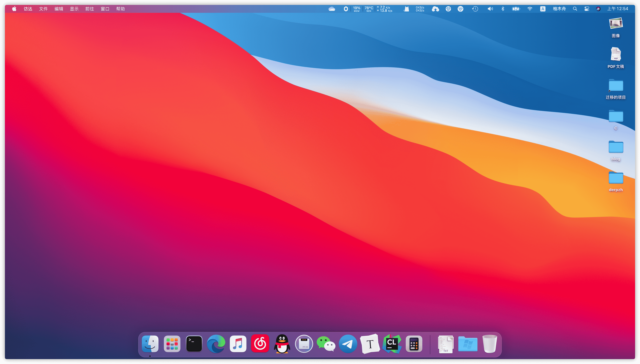Activate Siri from the menu bar

tap(598, 9)
